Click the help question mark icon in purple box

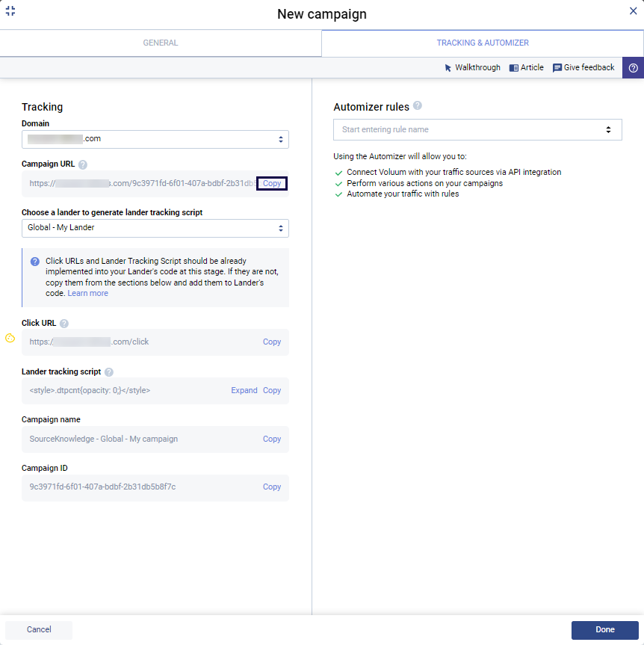tap(633, 68)
